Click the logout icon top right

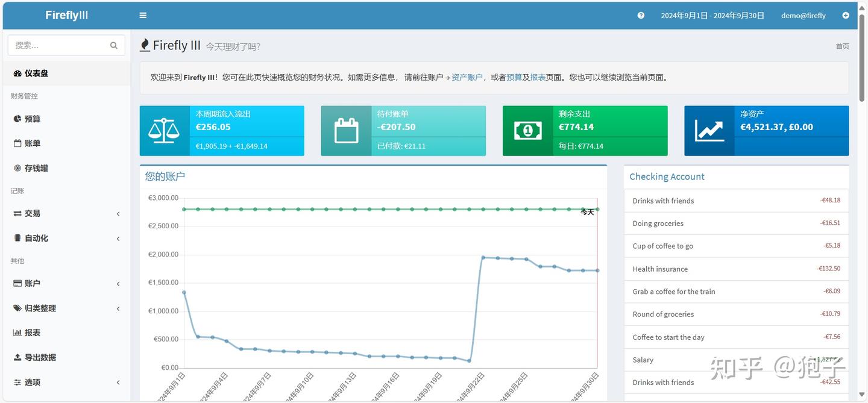pos(846,15)
